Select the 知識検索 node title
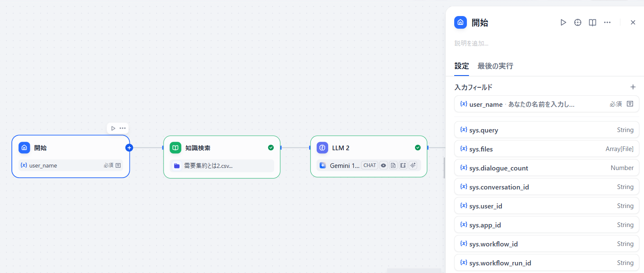 (198, 148)
